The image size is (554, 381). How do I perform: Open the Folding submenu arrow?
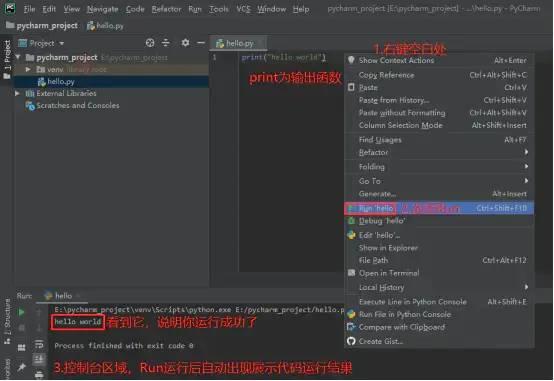[x=526, y=166]
